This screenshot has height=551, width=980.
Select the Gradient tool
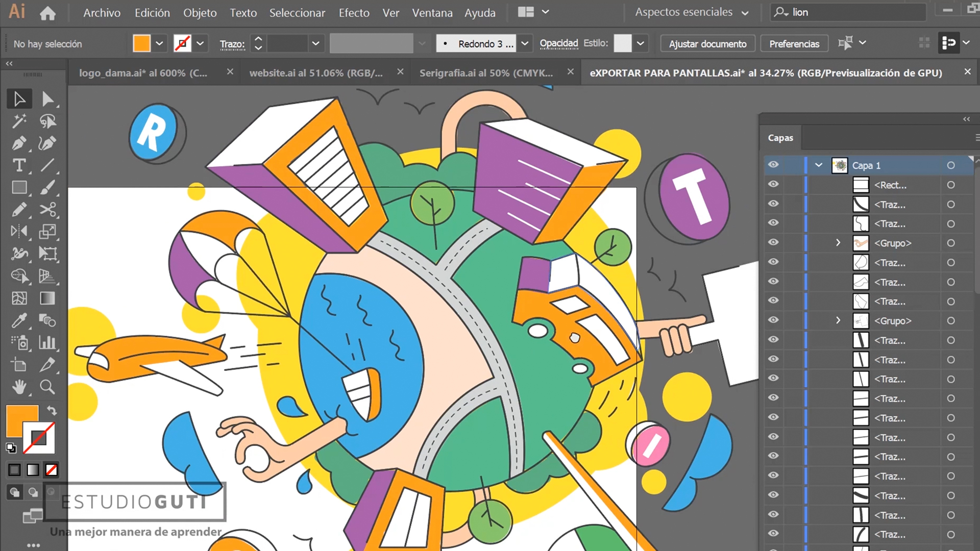47,298
